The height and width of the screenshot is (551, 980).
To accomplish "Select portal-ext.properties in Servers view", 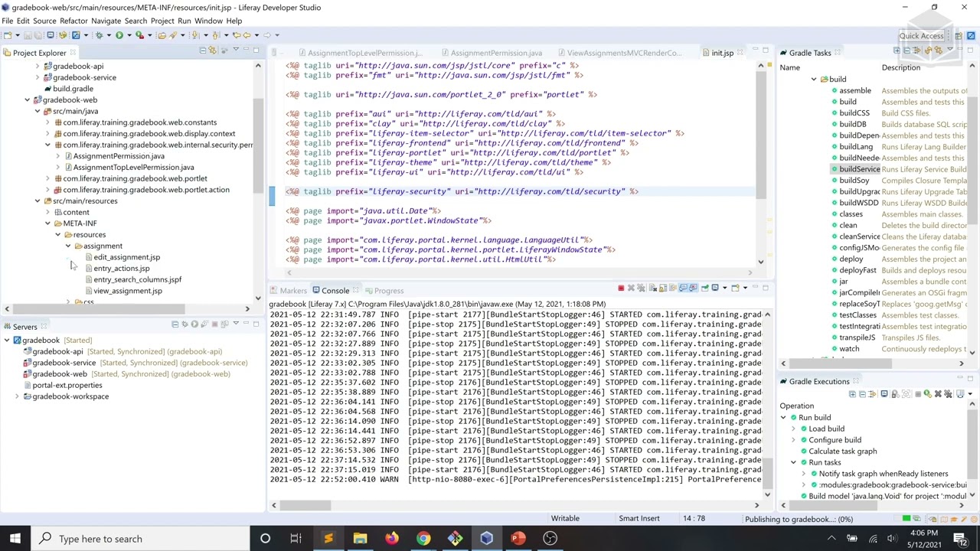I will (x=67, y=385).
